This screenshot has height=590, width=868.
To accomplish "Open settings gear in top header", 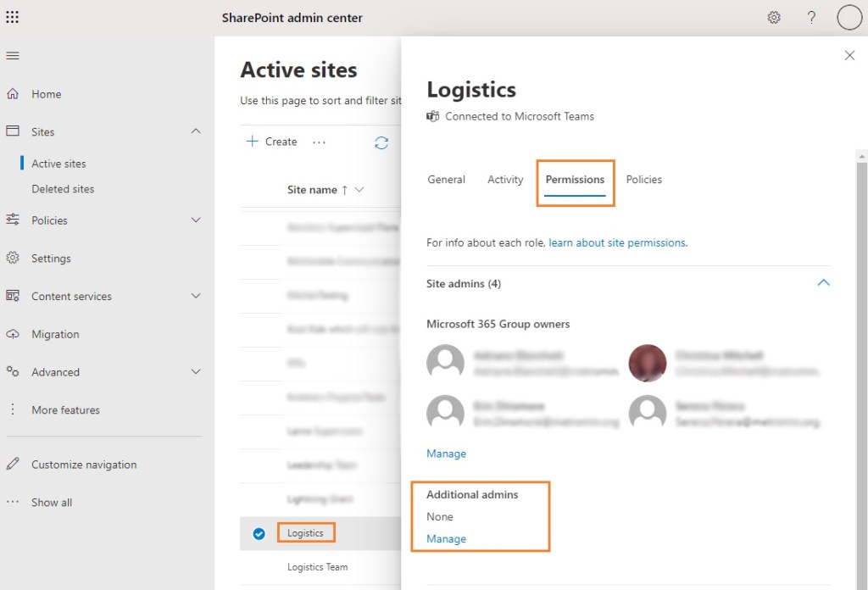I will click(774, 17).
